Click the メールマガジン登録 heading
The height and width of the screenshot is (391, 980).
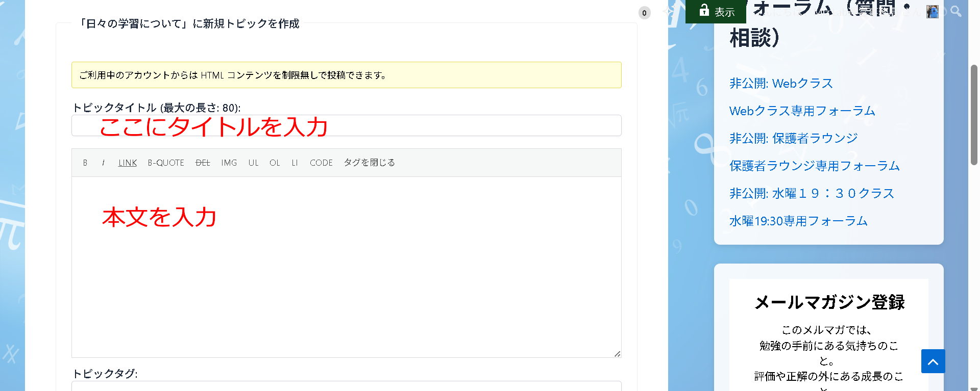point(829,302)
